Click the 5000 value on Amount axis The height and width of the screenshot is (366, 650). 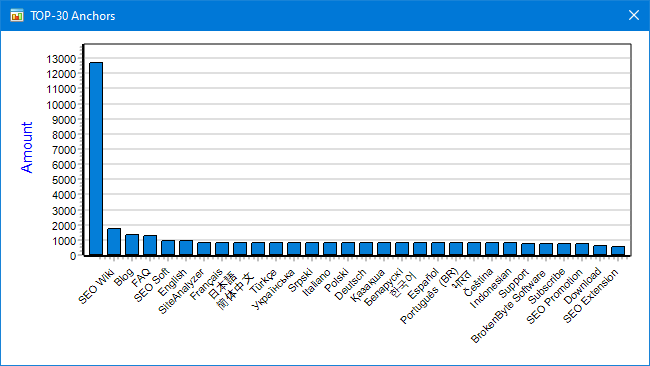(64, 180)
